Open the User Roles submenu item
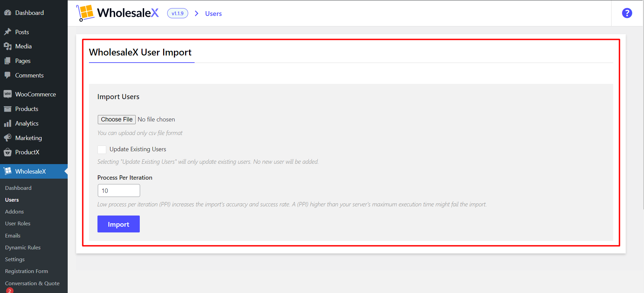Screen dimensions: 644x293 pyautogui.click(x=18, y=223)
